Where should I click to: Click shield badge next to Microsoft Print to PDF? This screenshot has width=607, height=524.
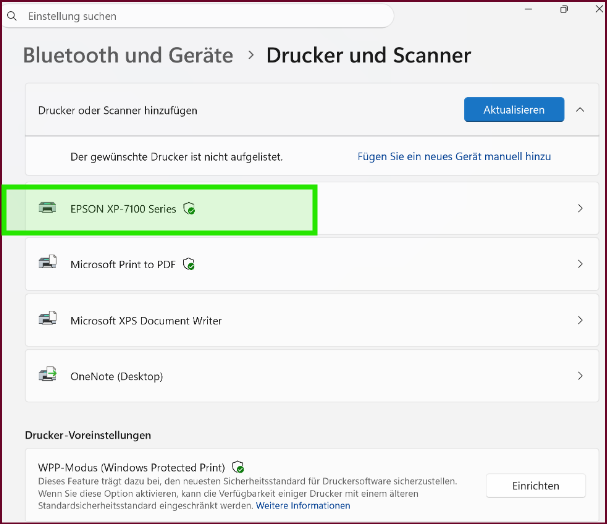point(189,264)
